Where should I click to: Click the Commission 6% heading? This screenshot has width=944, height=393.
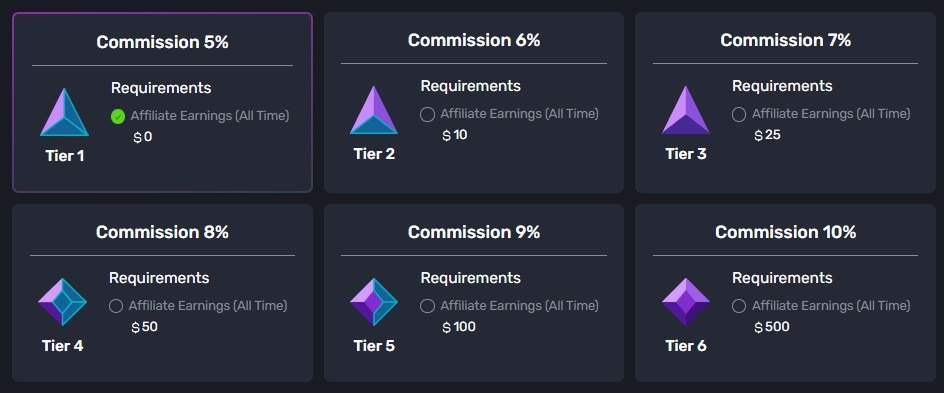coord(474,40)
